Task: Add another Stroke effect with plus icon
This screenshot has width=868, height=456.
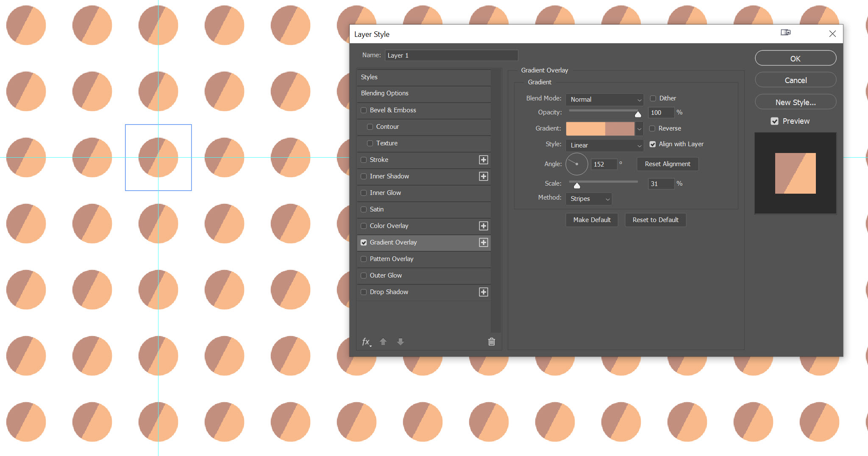Action: point(483,160)
